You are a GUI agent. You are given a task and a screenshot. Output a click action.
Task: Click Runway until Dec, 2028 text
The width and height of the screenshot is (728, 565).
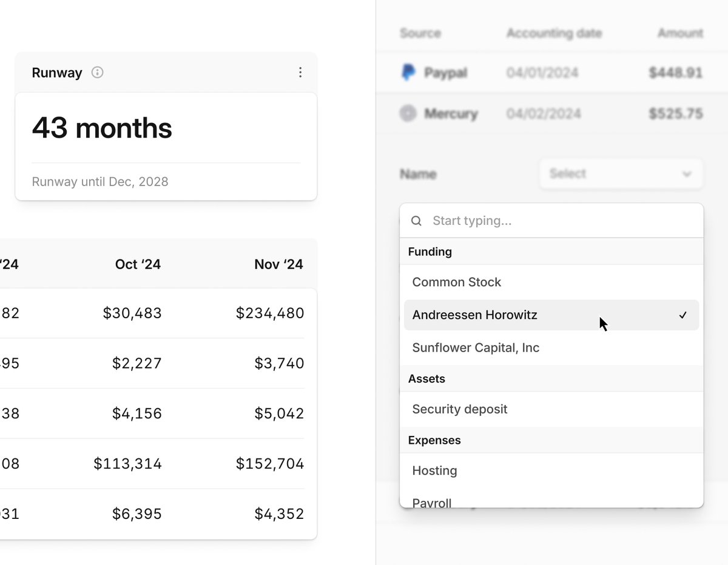pyautogui.click(x=100, y=182)
